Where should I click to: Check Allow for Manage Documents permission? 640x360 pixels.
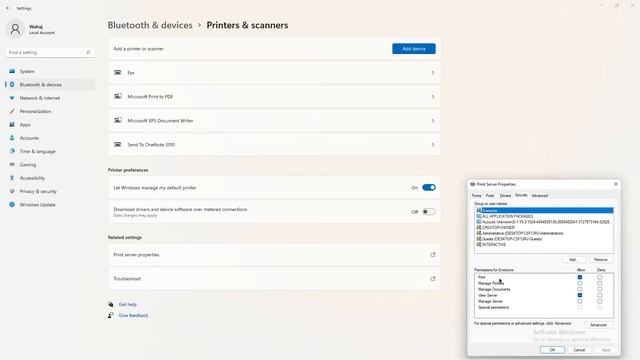click(580, 289)
